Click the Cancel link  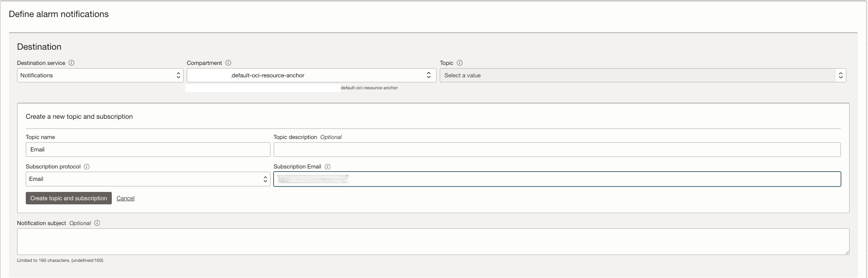point(126,198)
